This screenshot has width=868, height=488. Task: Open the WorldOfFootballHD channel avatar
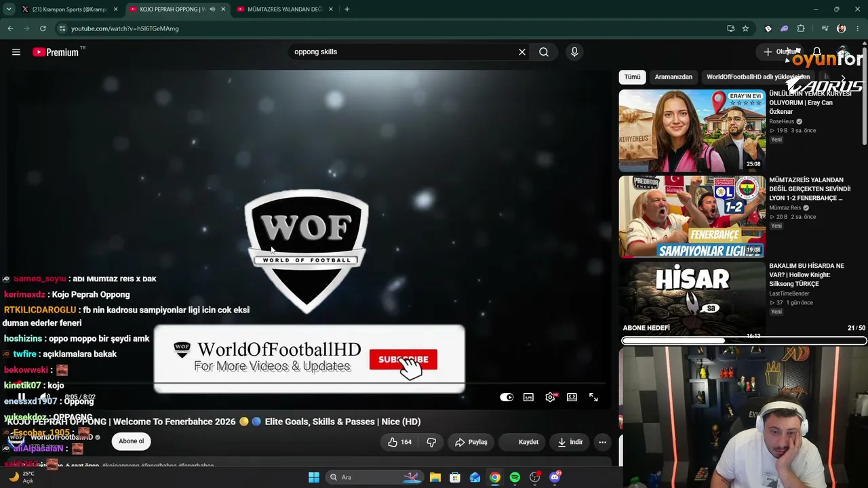(16, 440)
